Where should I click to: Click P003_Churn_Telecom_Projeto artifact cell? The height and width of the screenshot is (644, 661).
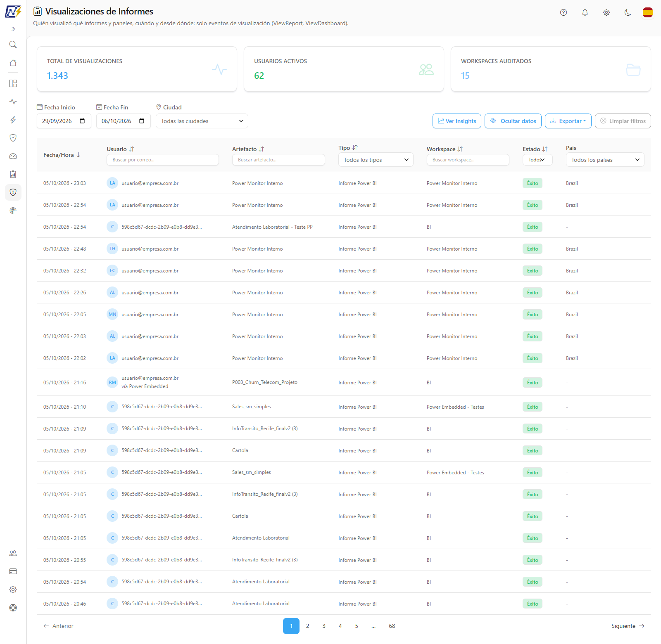tap(265, 382)
